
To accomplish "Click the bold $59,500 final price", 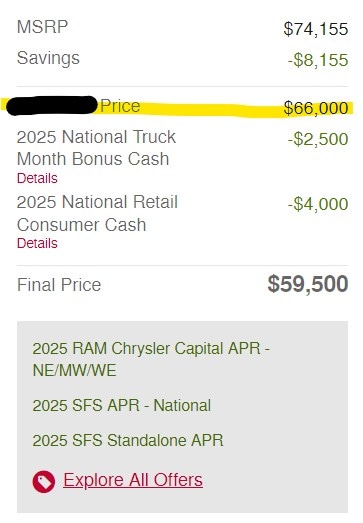I will point(308,284).
